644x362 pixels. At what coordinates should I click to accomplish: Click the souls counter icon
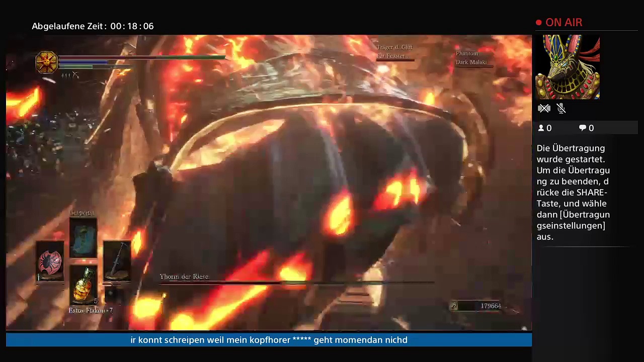454,306
